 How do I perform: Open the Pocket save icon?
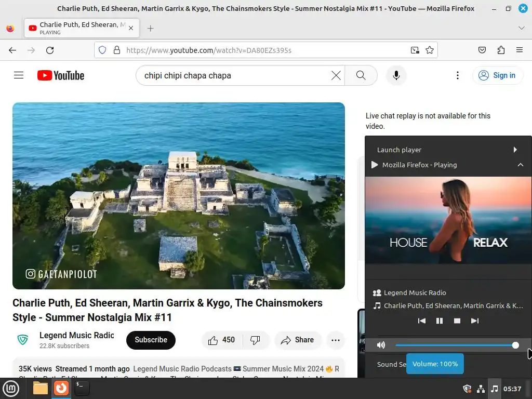482,50
